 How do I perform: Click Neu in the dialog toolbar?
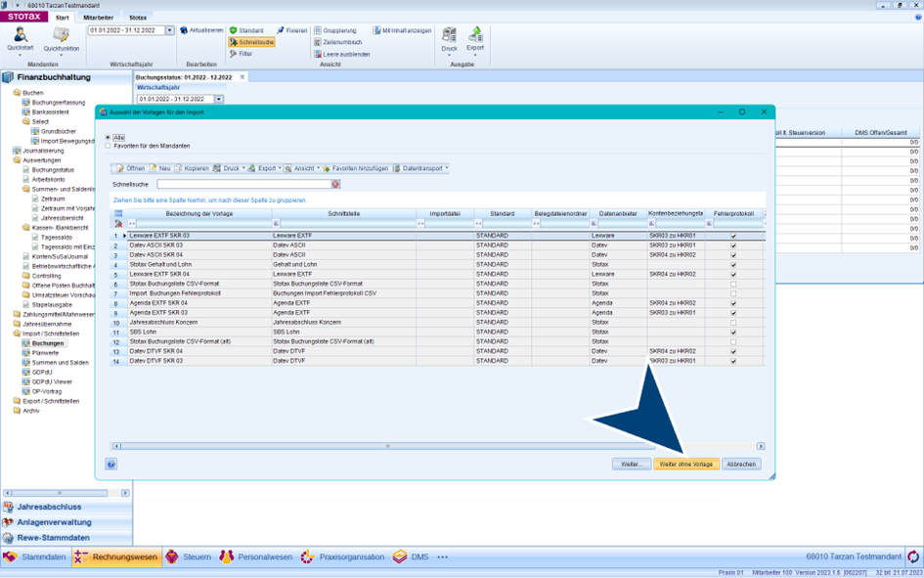159,168
